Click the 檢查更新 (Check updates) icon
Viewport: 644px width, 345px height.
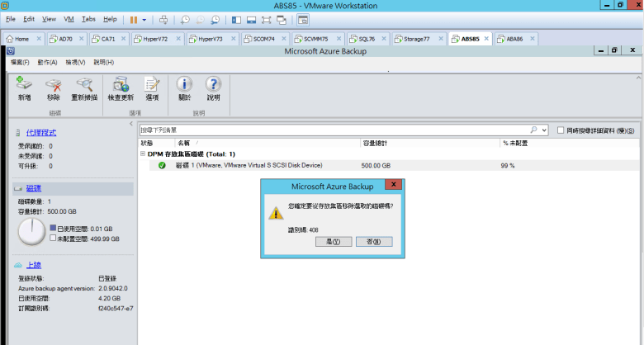121,85
